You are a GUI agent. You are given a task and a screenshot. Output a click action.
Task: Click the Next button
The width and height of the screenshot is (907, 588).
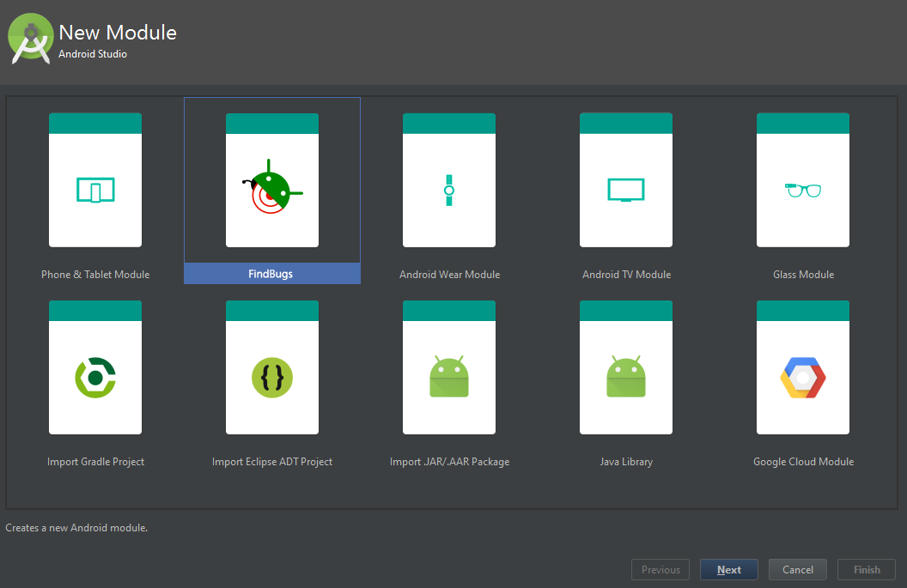(x=729, y=569)
